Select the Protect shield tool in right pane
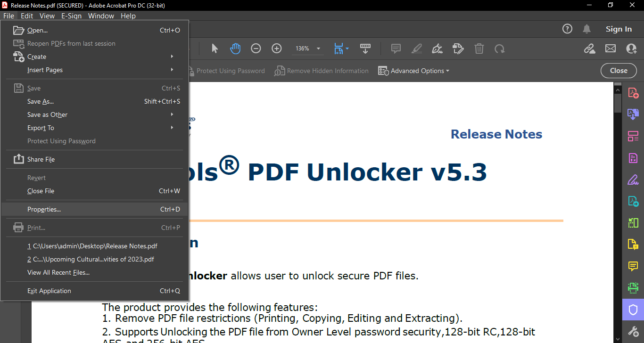The height and width of the screenshot is (343, 644). (x=633, y=310)
